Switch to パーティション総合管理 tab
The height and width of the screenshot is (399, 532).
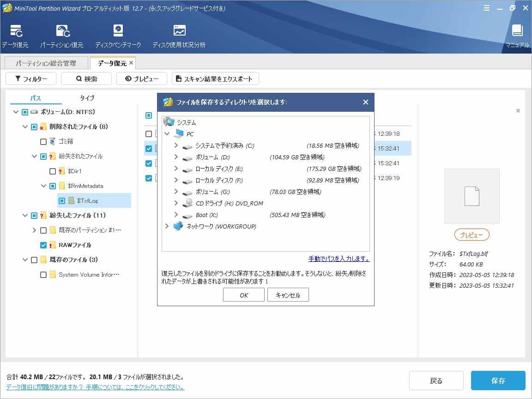tap(46, 63)
